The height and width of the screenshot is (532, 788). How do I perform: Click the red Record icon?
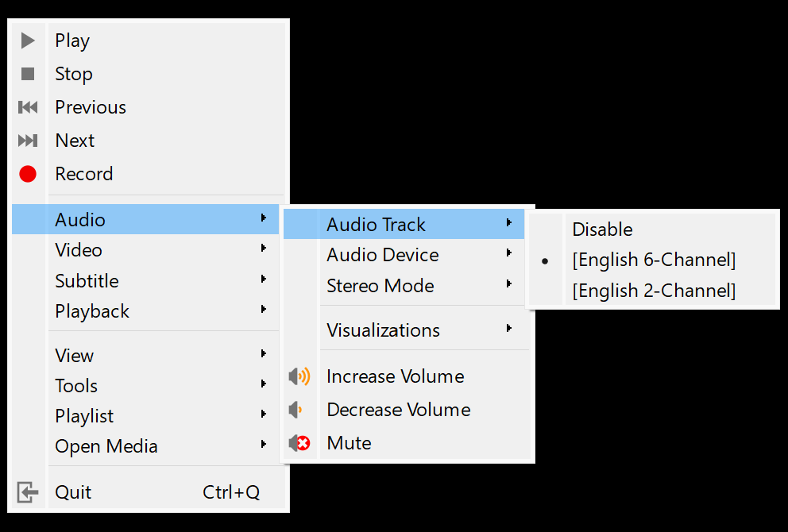(x=28, y=174)
